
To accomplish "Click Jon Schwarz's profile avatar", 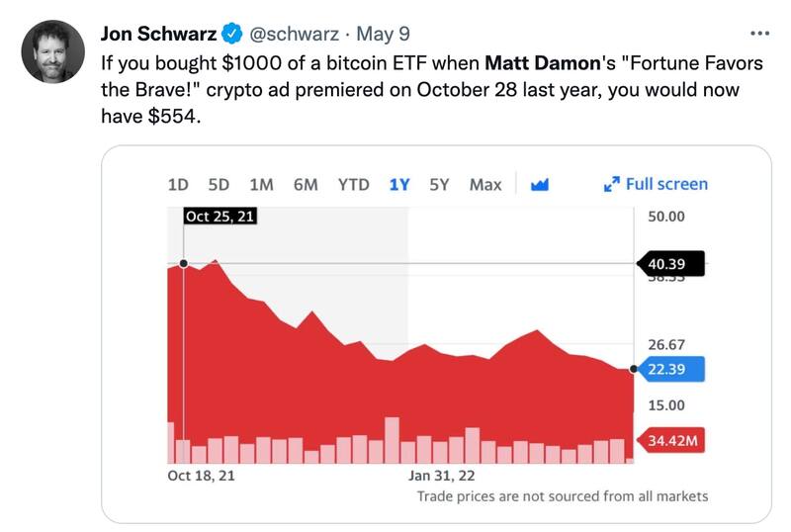I will [x=52, y=52].
